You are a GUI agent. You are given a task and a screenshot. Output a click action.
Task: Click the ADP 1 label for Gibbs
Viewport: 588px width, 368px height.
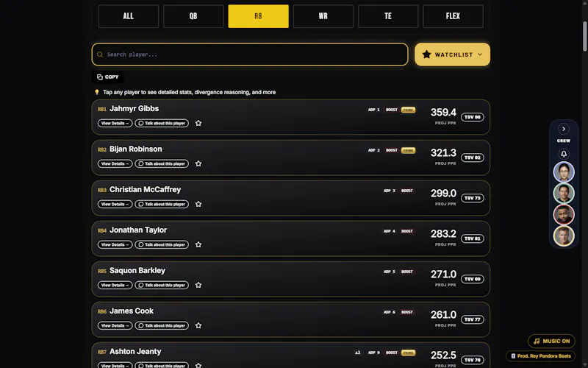click(374, 110)
